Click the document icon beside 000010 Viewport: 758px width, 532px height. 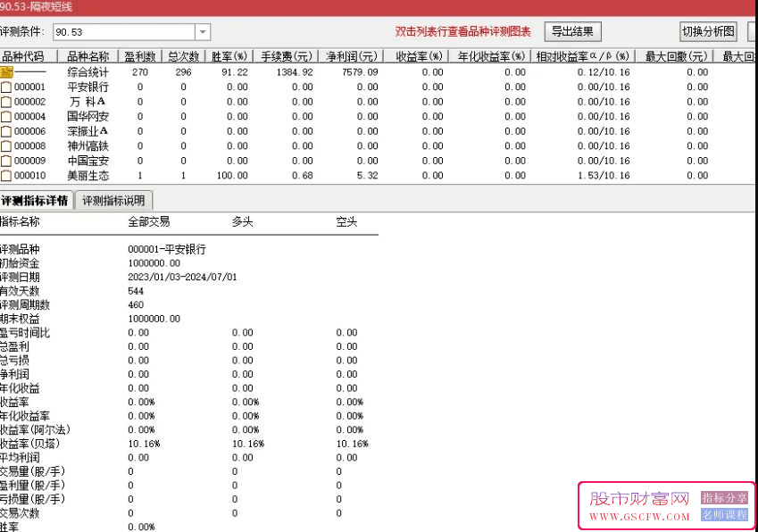pos(5,176)
